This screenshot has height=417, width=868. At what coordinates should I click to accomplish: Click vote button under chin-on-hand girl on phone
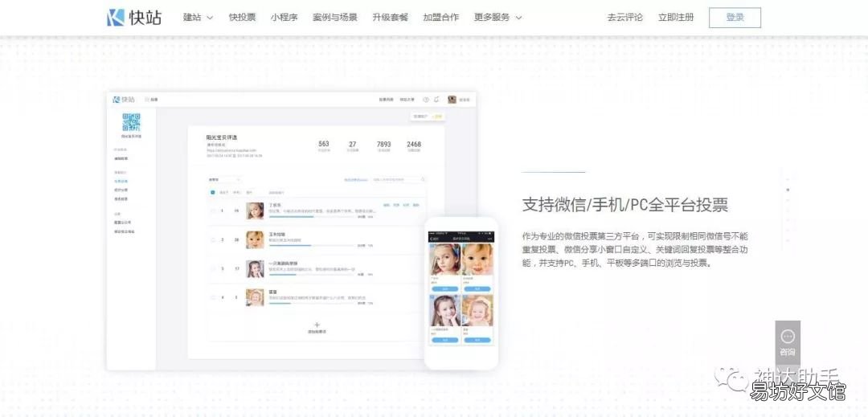pos(445,340)
